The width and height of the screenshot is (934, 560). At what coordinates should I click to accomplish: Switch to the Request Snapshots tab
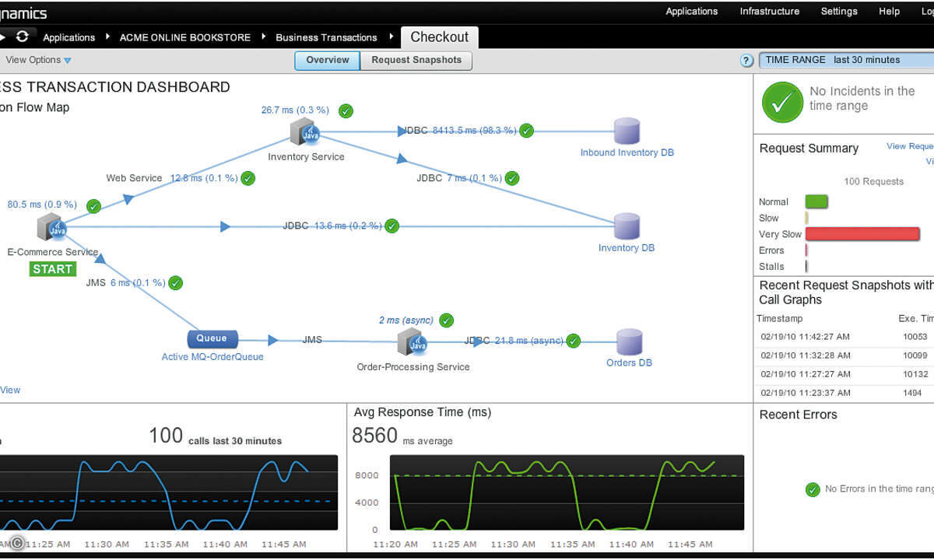click(416, 60)
